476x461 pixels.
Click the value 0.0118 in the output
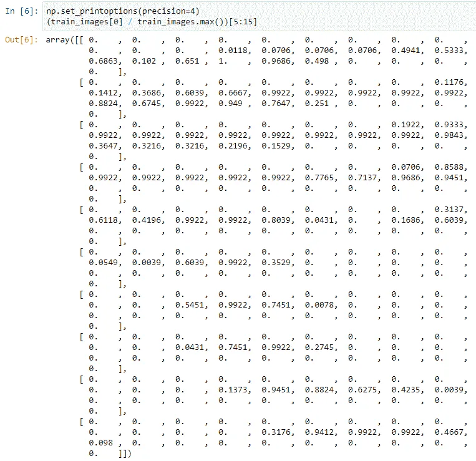click(233, 51)
